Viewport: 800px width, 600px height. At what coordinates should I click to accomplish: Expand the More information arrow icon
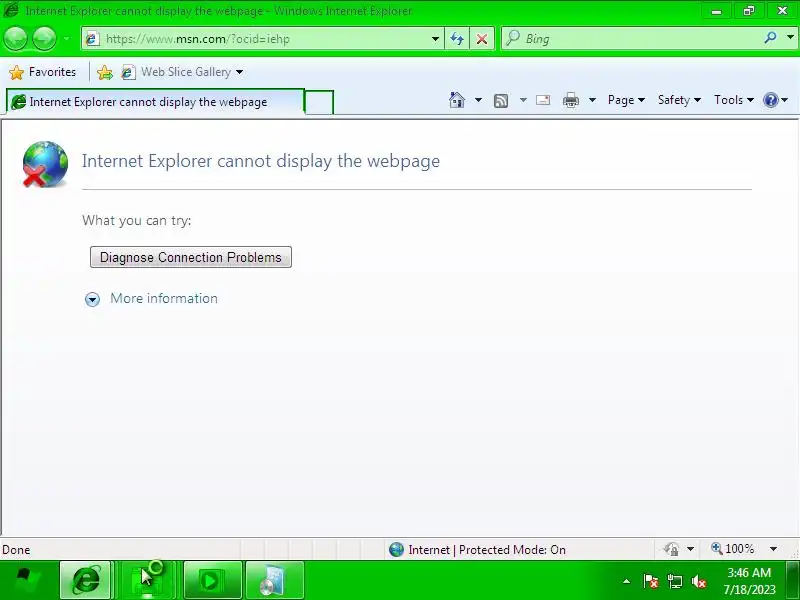(x=92, y=299)
